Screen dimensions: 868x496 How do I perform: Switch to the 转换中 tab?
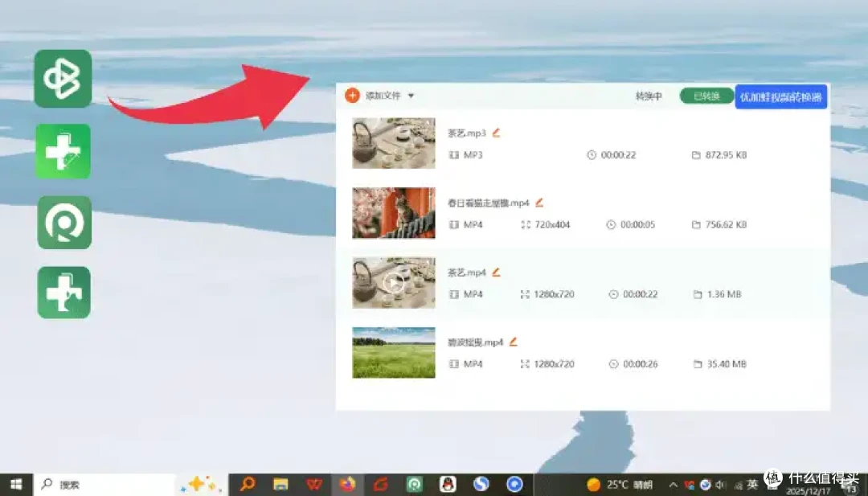click(649, 96)
